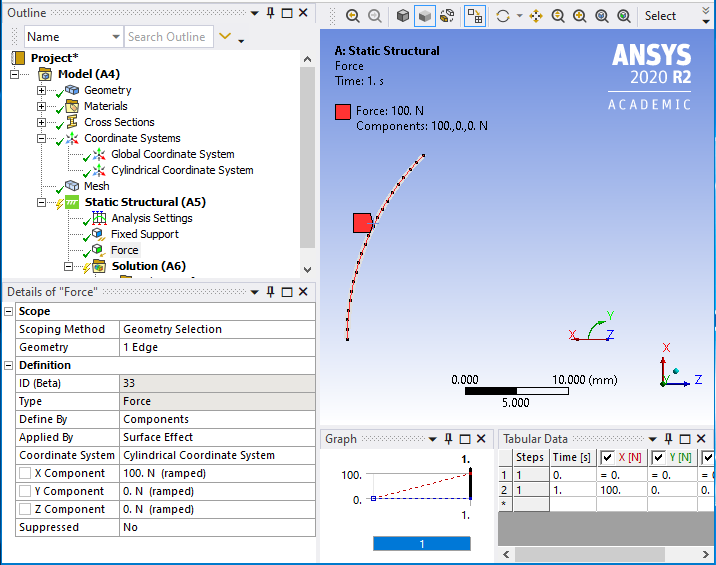Image resolution: width=716 pixels, height=565 pixels.
Task: Click the blue step 1 bar in Graph
Action: (x=421, y=544)
